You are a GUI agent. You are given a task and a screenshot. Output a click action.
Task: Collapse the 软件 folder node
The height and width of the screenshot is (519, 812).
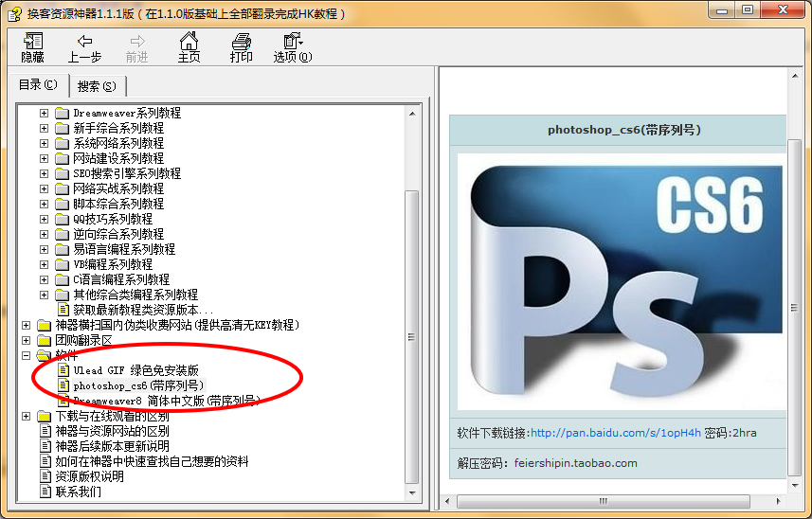tap(26, 355)
